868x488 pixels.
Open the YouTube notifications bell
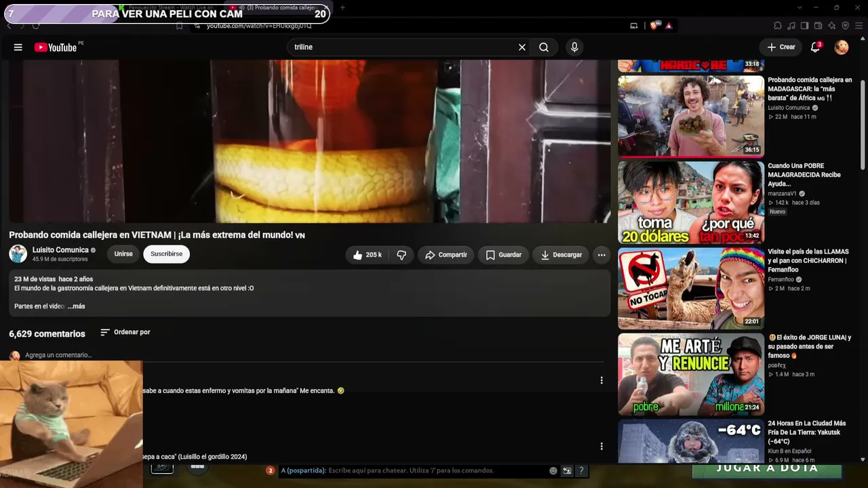[x=816, y=47]
